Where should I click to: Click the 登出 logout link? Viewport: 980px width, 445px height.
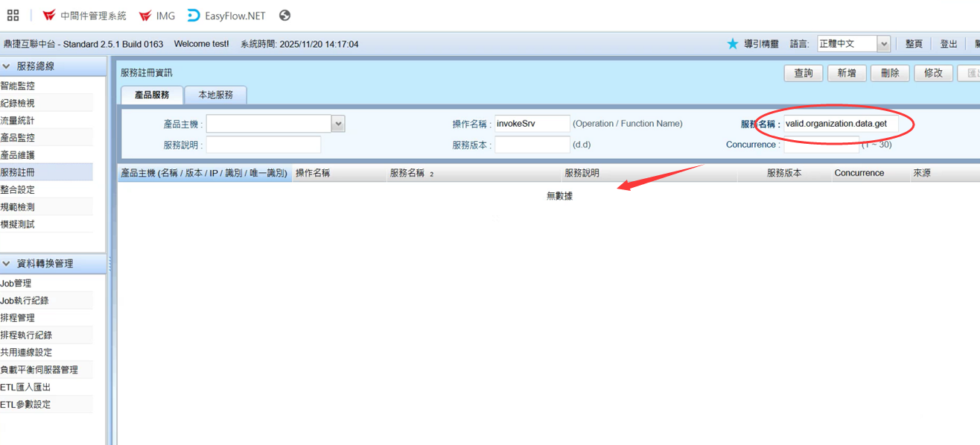point(948,44)
